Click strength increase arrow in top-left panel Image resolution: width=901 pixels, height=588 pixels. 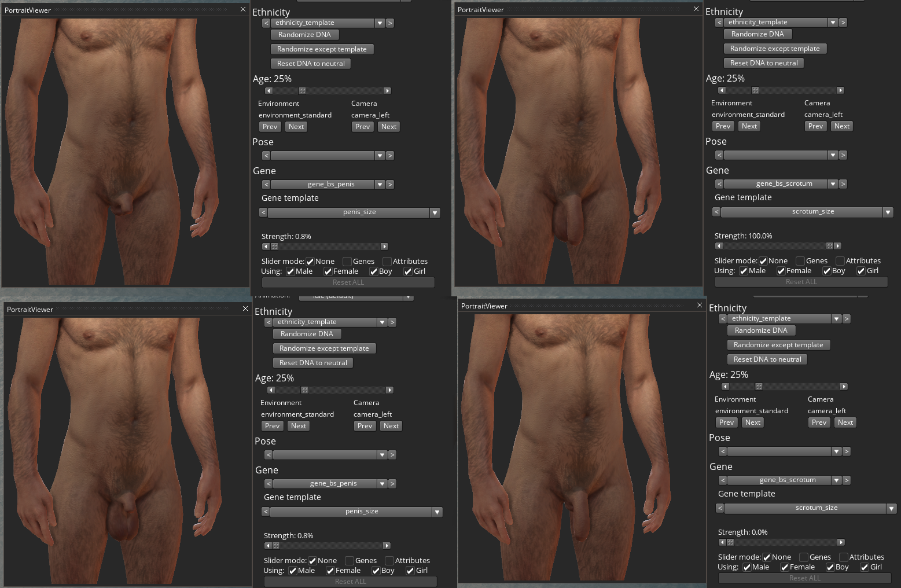point(384,247)
